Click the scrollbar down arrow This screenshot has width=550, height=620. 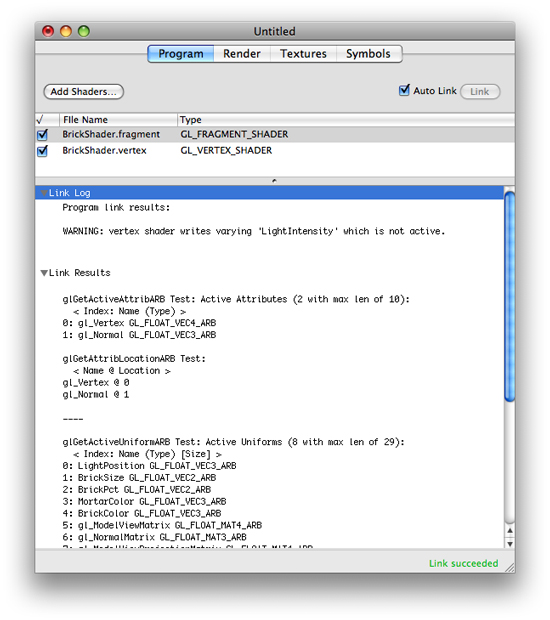pyautogui.click(x=510, y=544)
